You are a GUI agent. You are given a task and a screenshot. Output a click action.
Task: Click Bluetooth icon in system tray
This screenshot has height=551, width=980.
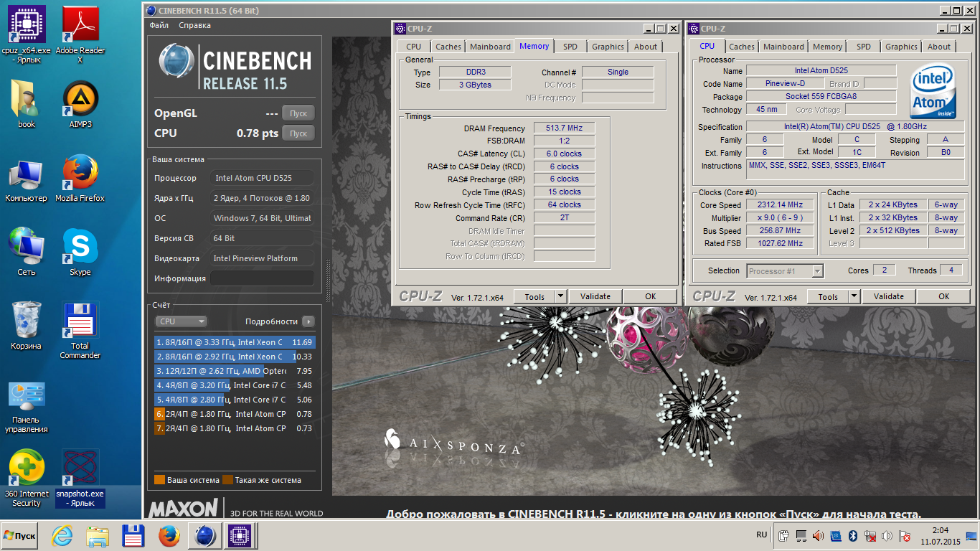point(853,536)
